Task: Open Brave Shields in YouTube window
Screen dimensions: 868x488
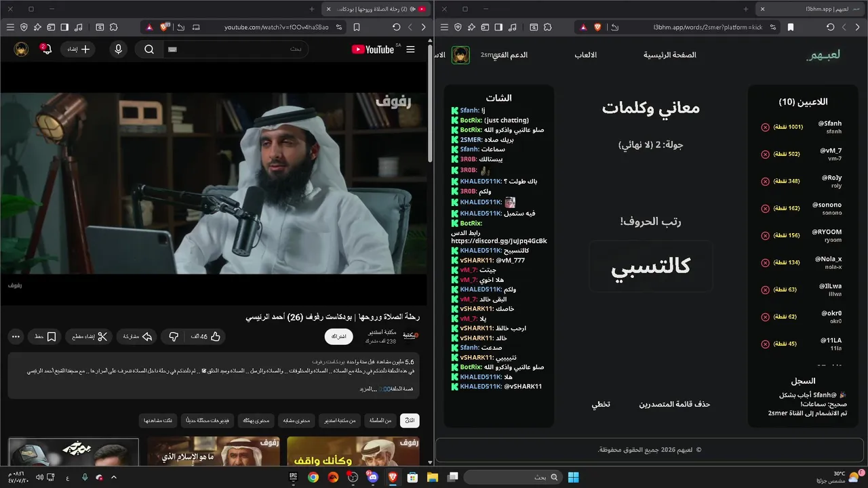Action: [165, 27]
